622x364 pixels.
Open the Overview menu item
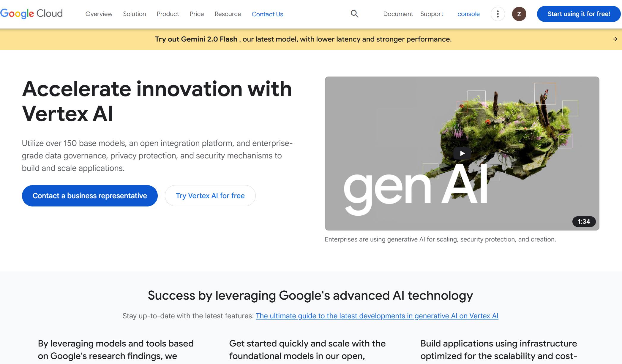tap(99, 14)
